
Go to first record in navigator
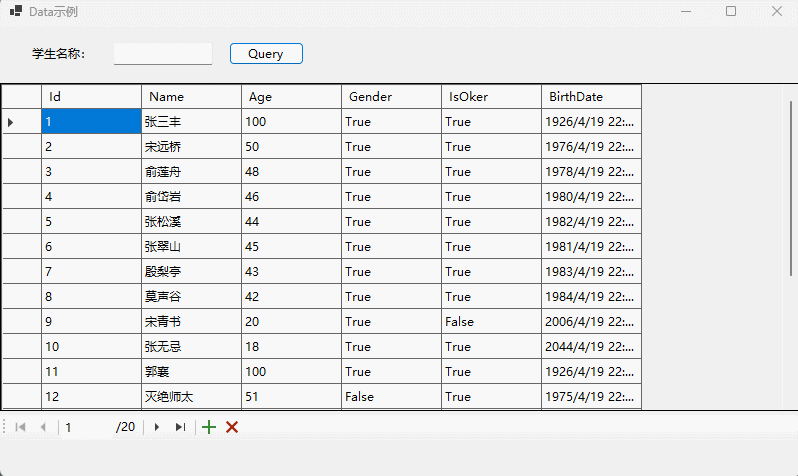20,427
